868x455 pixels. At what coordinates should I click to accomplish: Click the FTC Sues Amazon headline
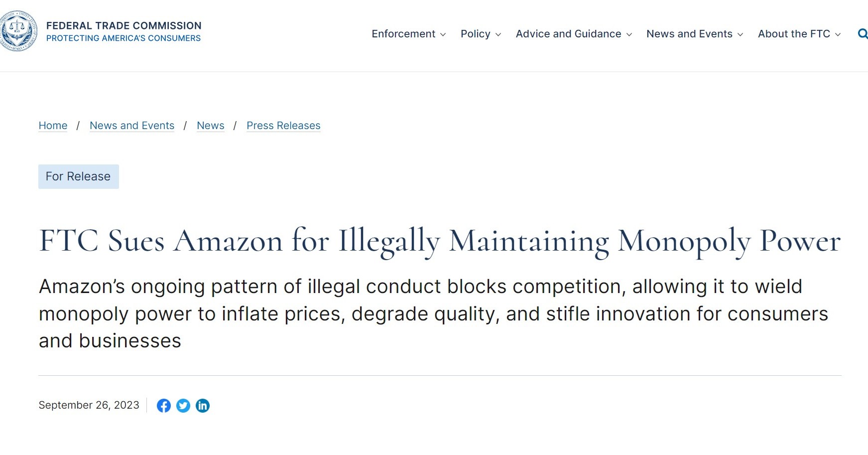(x=439, y=241)
